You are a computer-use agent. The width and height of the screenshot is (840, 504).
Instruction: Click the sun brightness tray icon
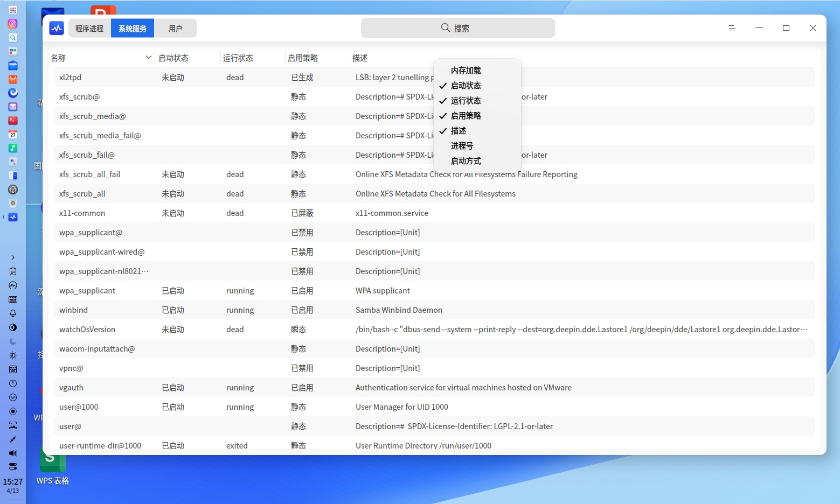coord(13,355)
